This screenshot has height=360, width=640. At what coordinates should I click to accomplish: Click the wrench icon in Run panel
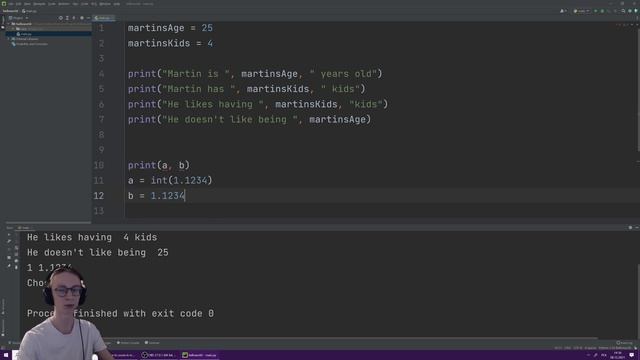coord(9,241)
